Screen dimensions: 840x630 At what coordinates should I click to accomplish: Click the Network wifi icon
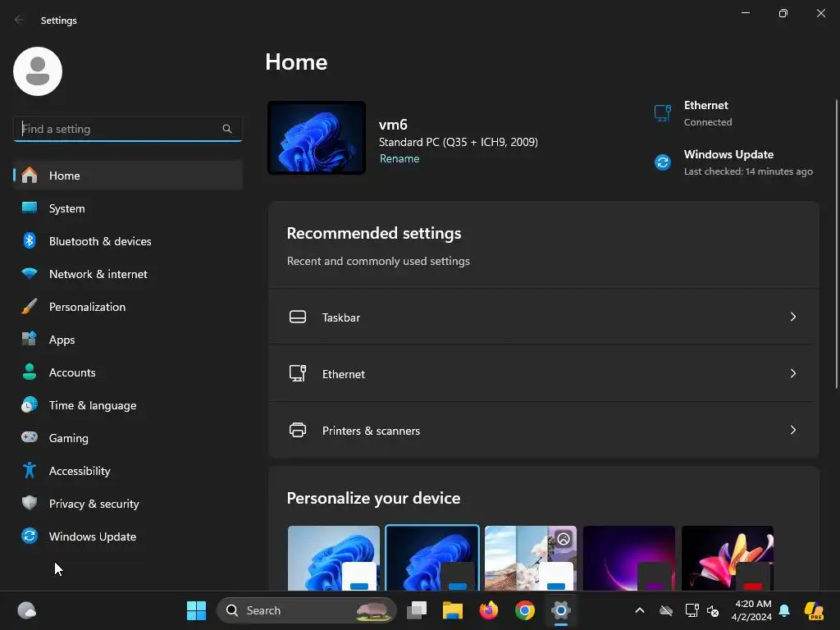(x=30, y=273)
